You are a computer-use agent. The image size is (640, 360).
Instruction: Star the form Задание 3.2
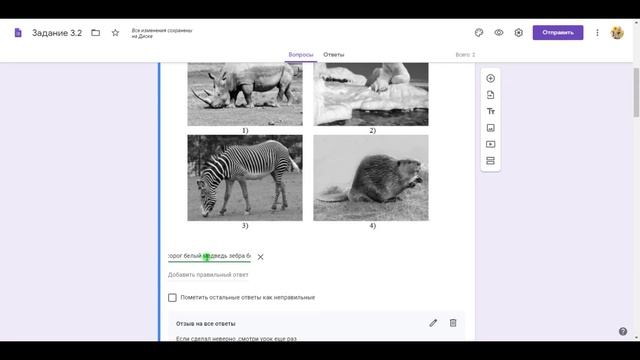click(116, 33)
